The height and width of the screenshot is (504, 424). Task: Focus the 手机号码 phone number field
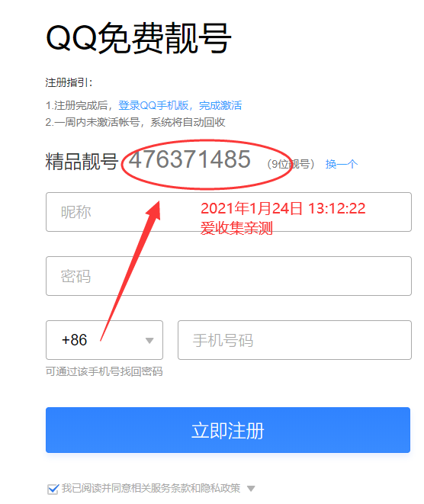294,340
